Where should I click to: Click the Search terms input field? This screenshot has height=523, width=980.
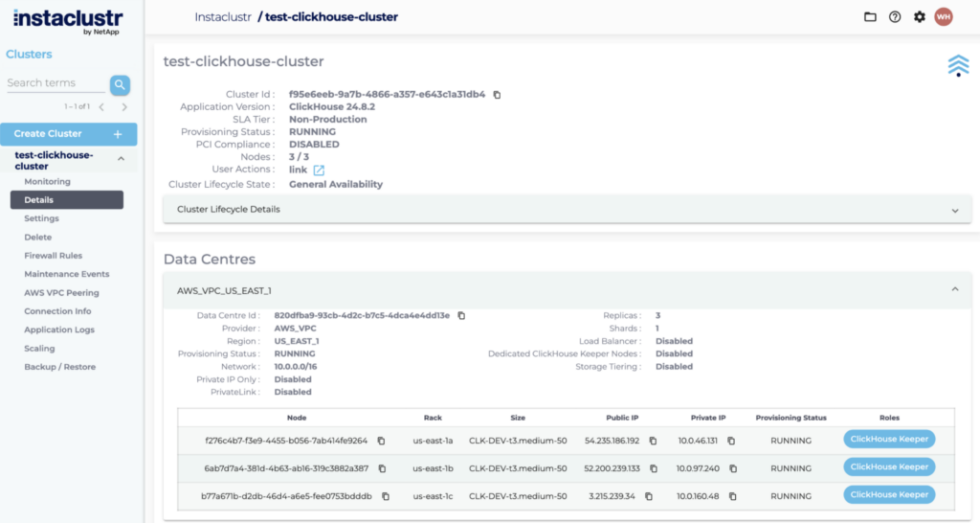pos(55,83)
